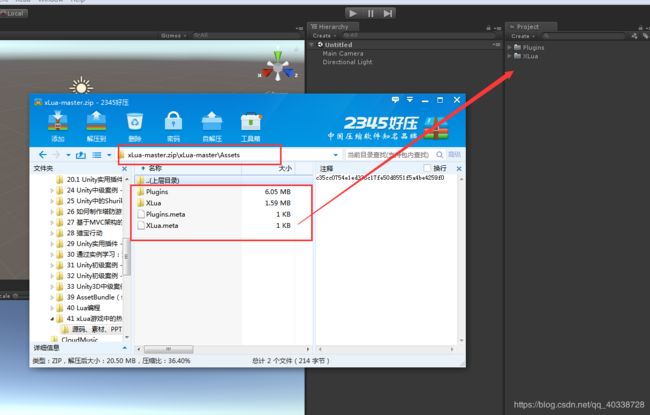Click the Local toggle button in Unity
Image resolution: width=650 pixels, height=415 pixels.
(14, 13)
